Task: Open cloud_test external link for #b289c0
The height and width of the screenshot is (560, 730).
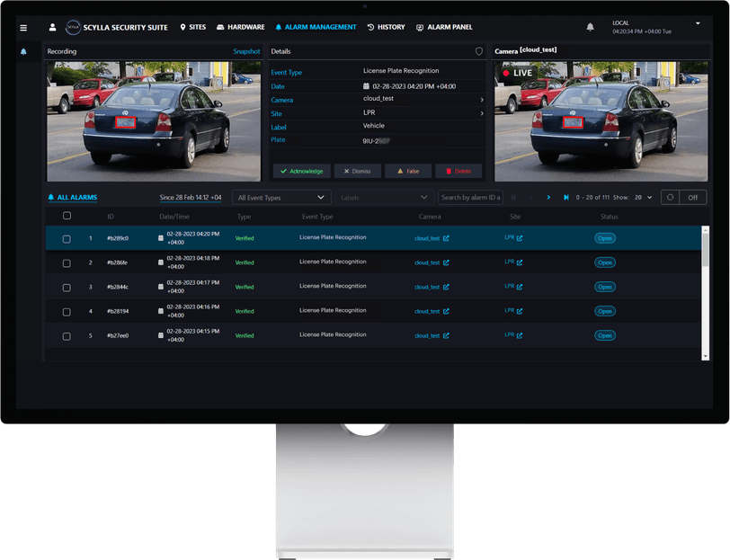Action: (446, 238)
